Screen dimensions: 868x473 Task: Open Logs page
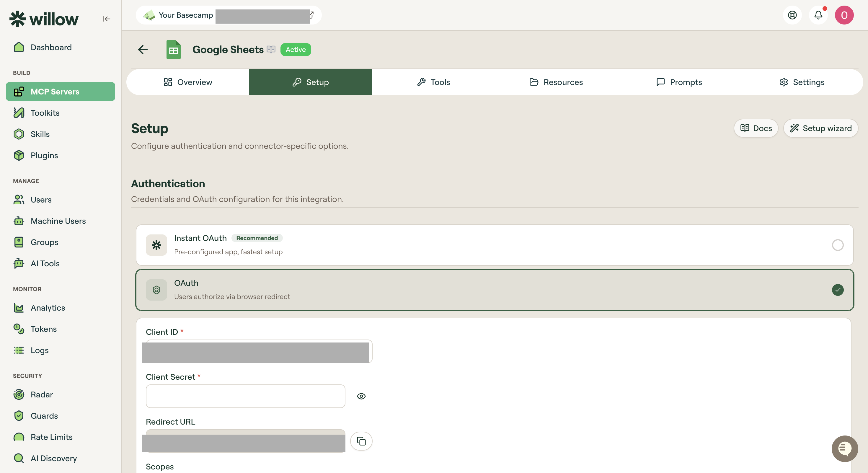click(61, 350)
